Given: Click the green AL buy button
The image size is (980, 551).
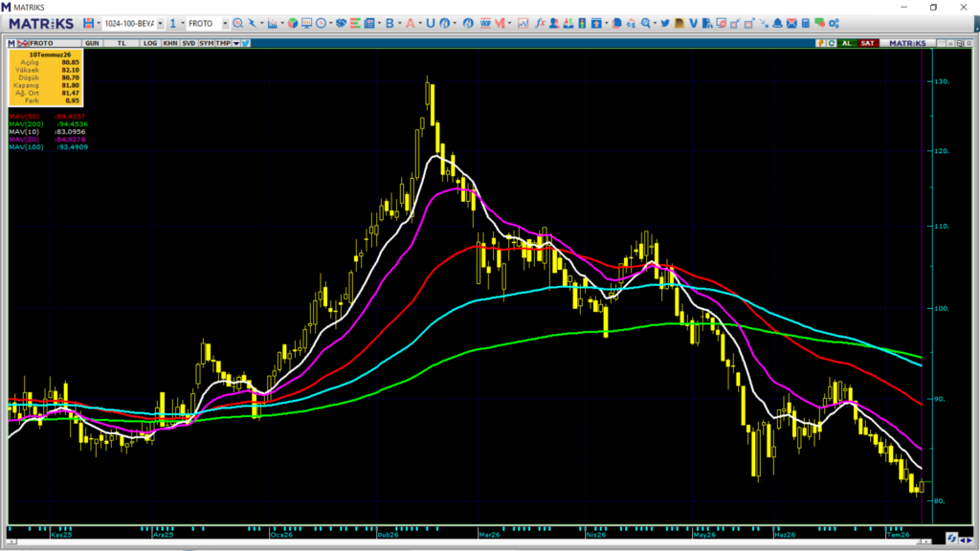Looking at the screenshot, I should (846, 43).
